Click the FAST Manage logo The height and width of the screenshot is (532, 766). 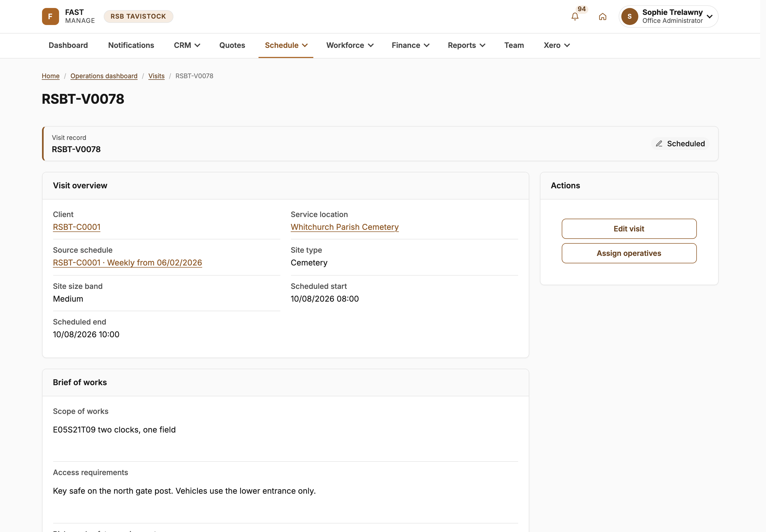tap(69, 16)
